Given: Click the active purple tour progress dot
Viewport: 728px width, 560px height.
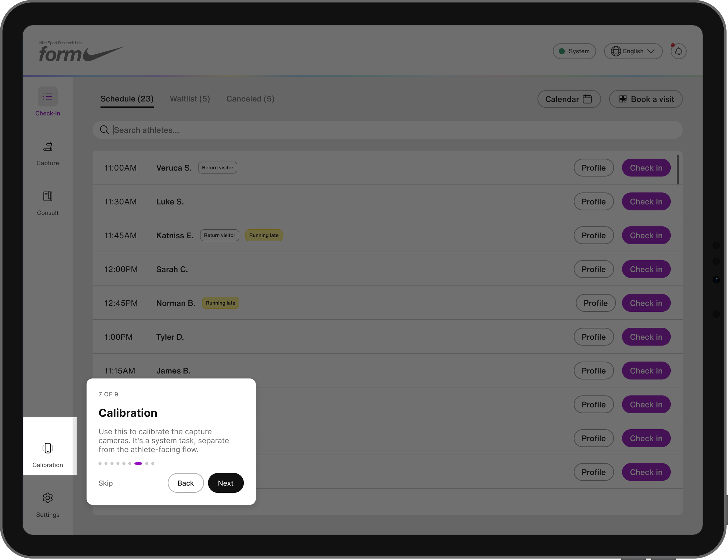Looking at the screenshot, I should (138, 463).
